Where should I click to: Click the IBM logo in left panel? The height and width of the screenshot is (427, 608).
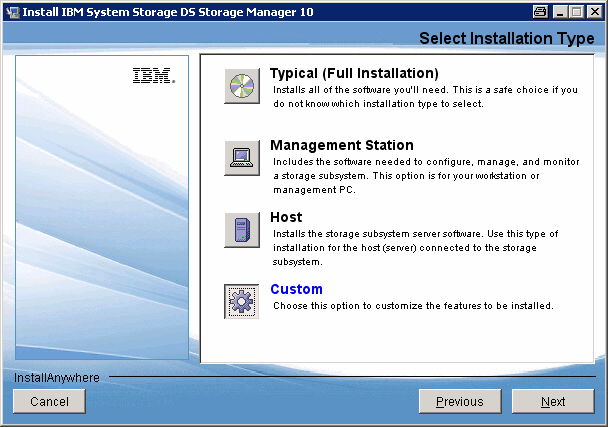[153, 75]
